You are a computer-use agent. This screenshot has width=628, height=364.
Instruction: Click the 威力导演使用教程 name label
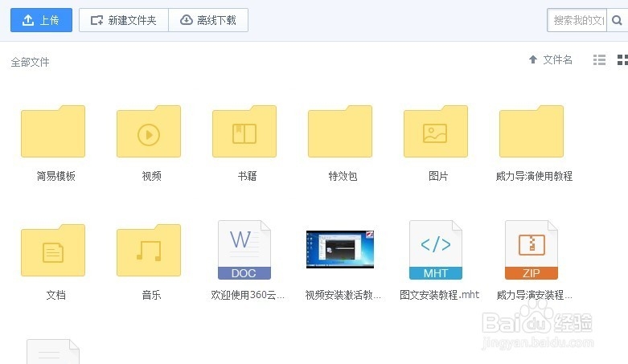click(x=534, y=176)
